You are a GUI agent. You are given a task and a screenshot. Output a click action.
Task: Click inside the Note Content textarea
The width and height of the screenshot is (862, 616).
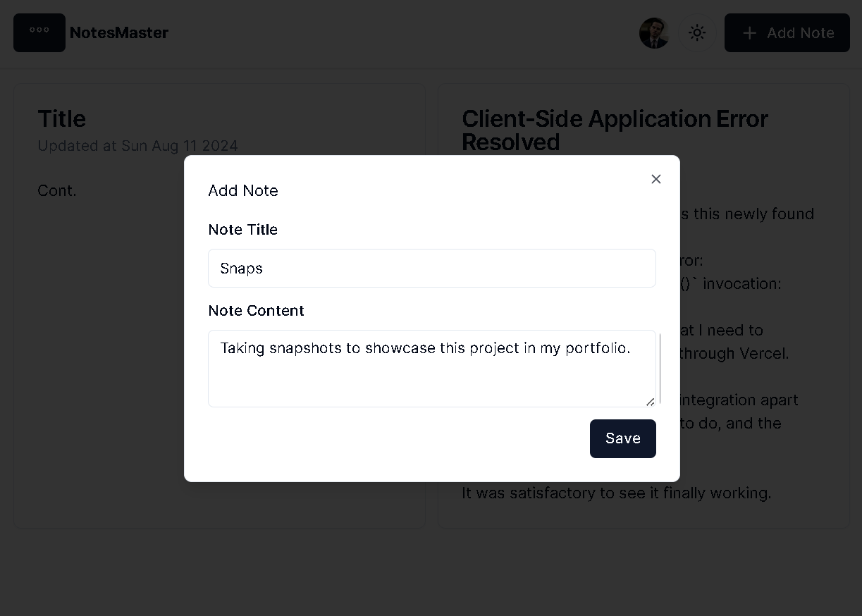click(432, 369)
